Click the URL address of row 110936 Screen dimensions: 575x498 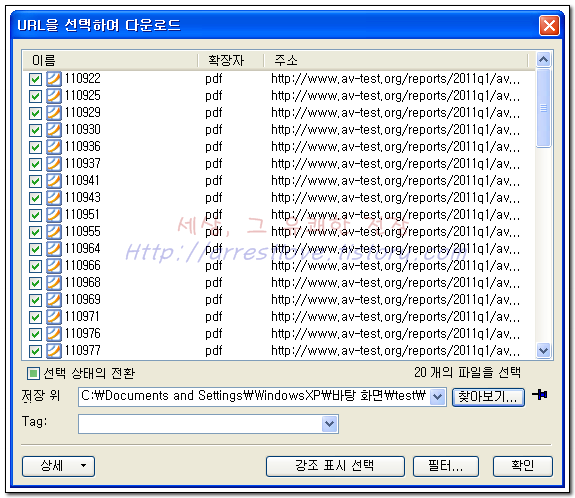pos(395,147)
